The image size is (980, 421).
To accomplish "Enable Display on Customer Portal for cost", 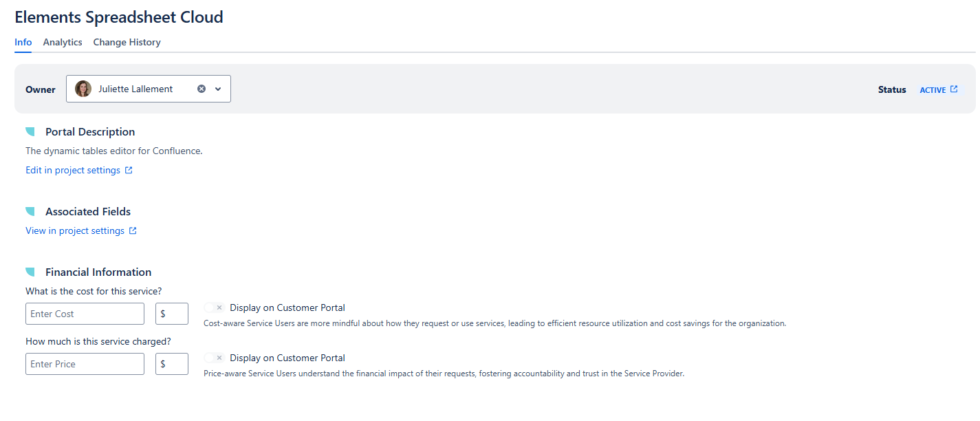I will pyautogui.click(x=215, y=308).
